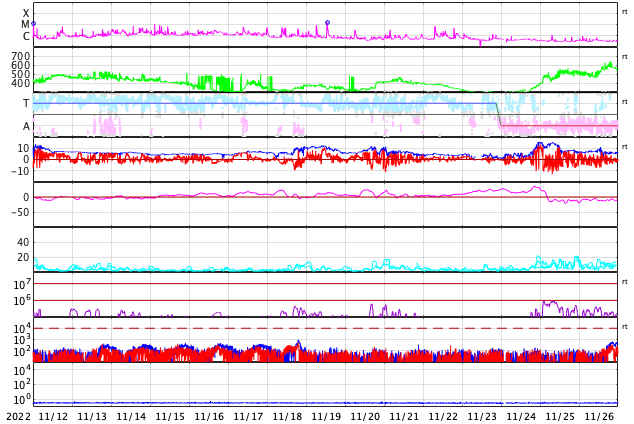Click the black step drop near 11/23

(x=499, y=114)
